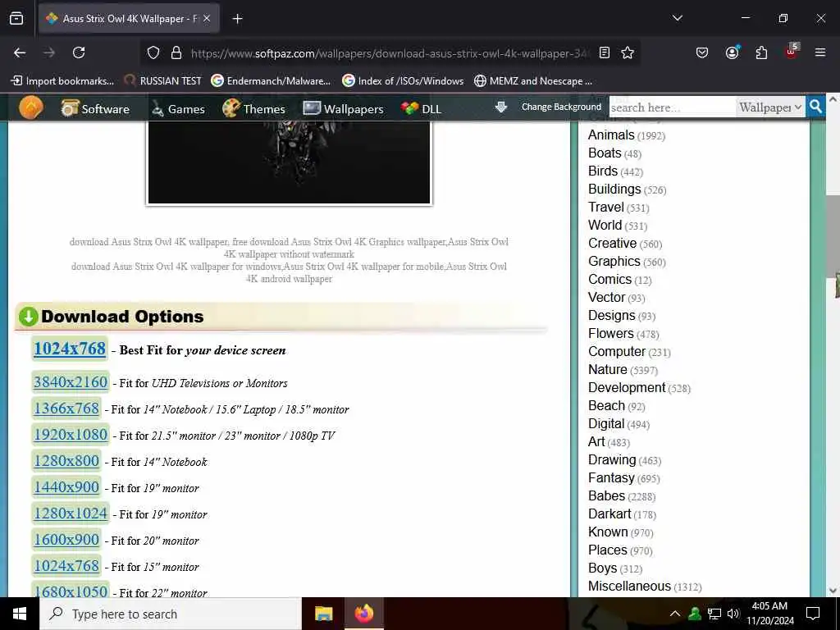Viewport: 840px width, 630px height.
Task: Open Software menu item
Action: tap(95, 109)
